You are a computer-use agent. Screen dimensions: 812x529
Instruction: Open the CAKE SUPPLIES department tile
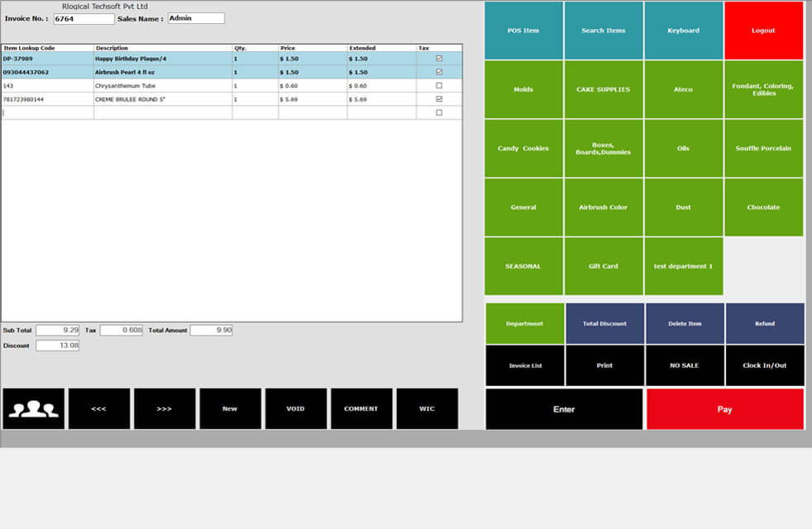604,89
